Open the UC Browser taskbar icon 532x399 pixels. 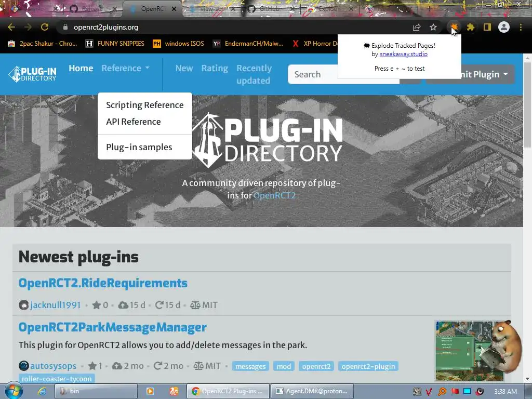(x=174, y=391)
